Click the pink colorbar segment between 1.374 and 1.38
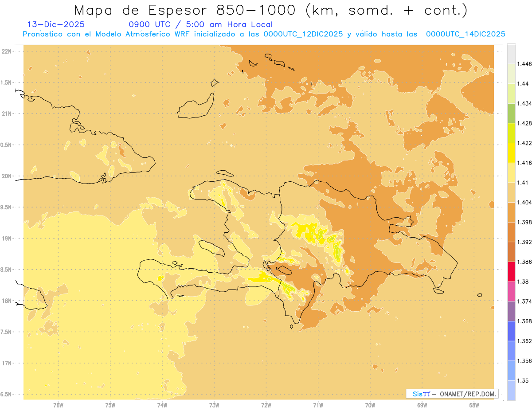The image size is (532, 411). click(x=511, y=291)
